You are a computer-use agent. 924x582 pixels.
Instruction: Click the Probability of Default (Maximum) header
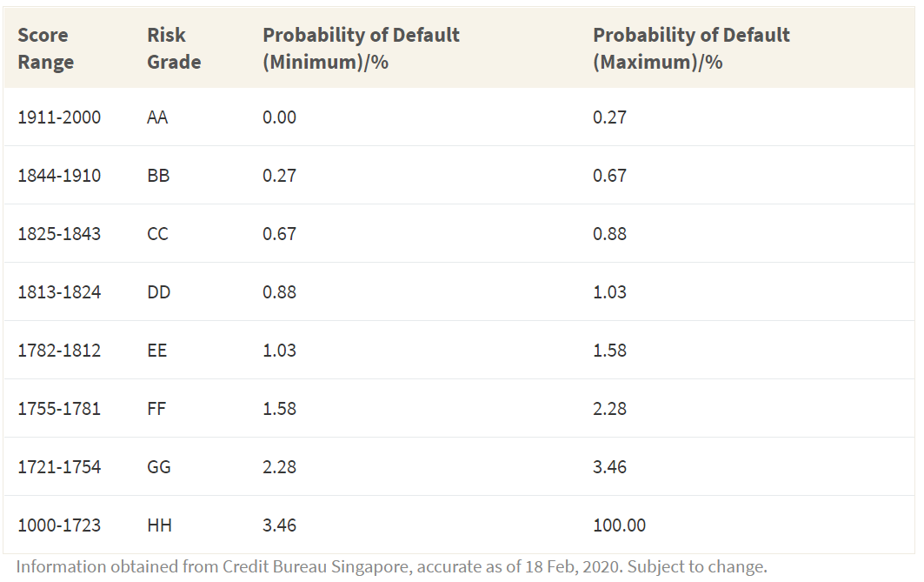(691, 49)
